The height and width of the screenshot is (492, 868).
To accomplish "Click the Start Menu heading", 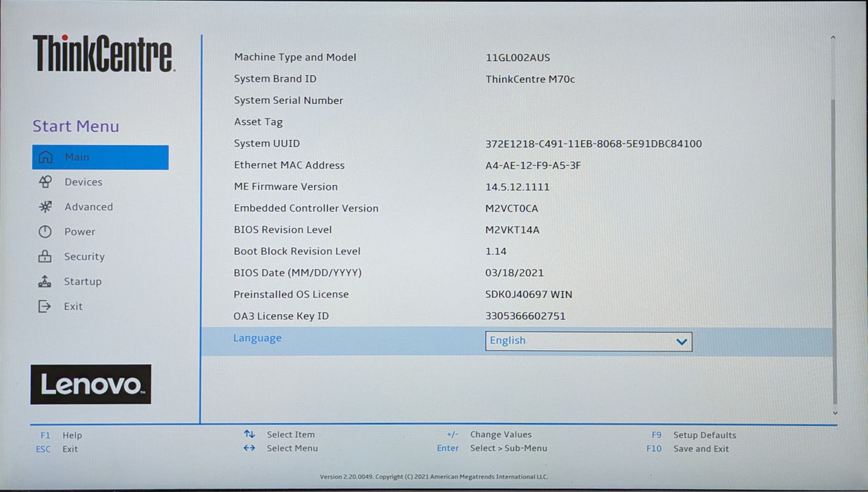I will [x=76, y=127].
